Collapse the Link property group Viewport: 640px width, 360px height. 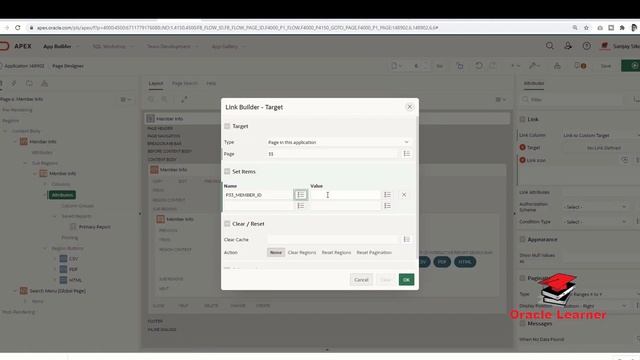click(x=522, y=119)
